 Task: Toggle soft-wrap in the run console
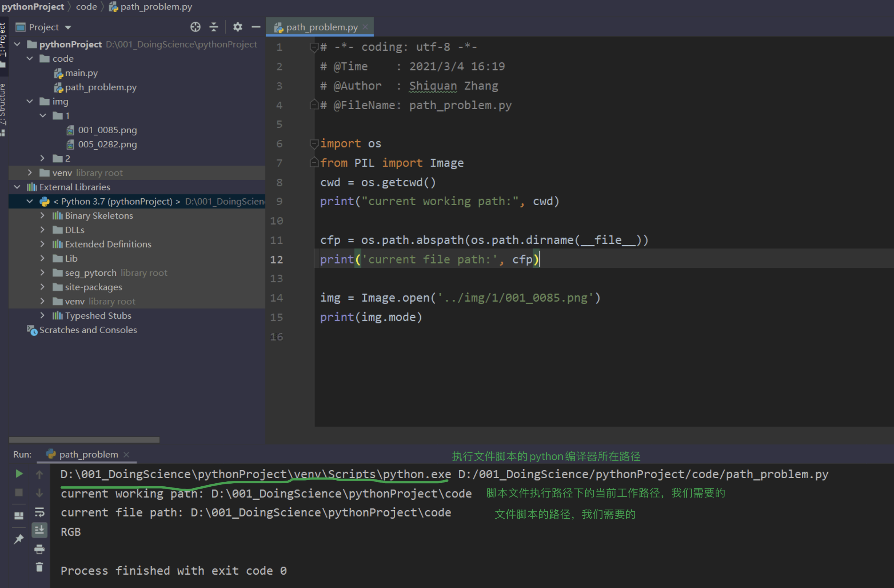tap(40, 512)
